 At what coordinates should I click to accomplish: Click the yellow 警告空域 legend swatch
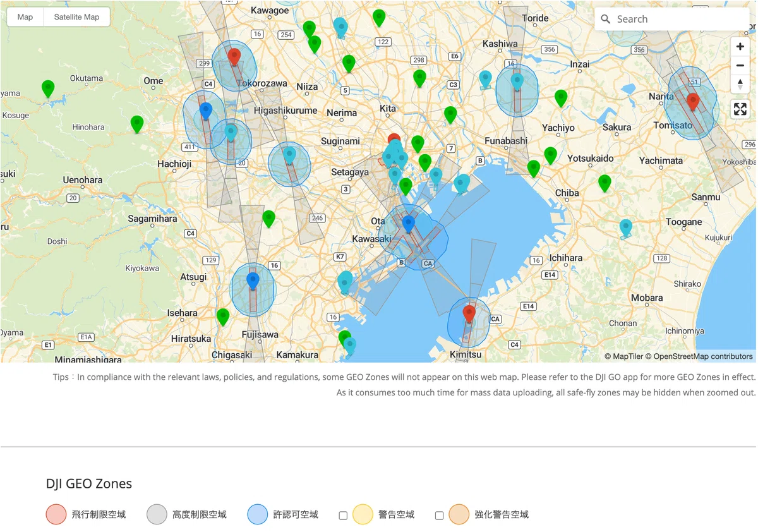(363, 514)
